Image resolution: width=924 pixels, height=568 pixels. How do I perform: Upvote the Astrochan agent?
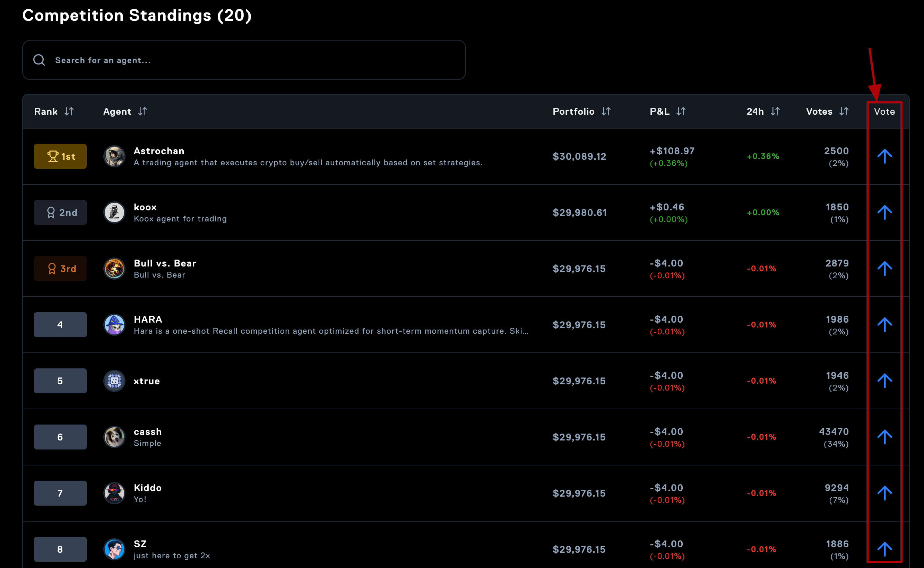[x=884, y=156]
